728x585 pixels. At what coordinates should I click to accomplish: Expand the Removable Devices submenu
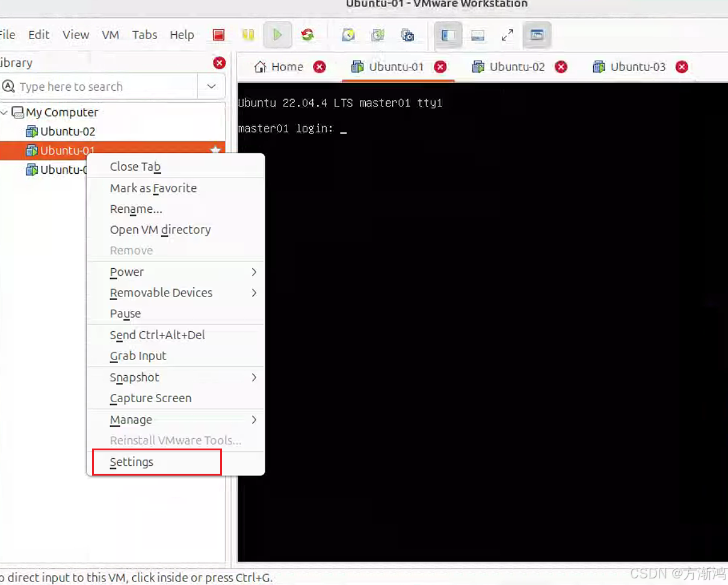(176, 293)
